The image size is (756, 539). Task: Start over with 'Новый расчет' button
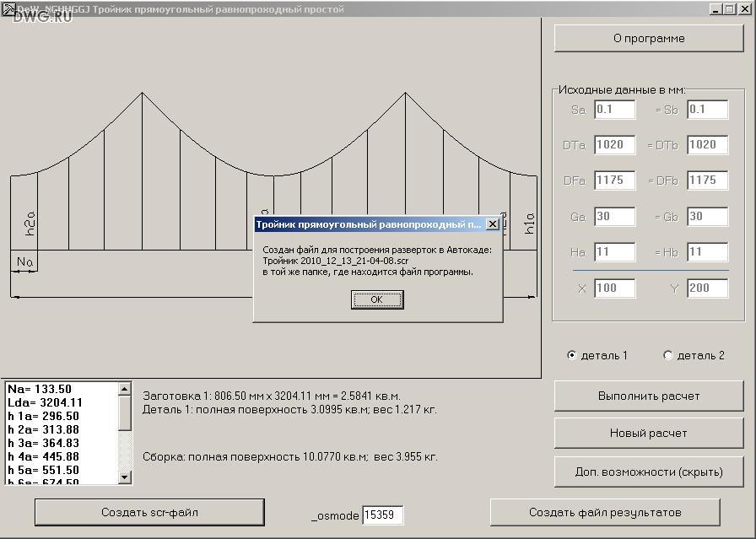point(649,433)
